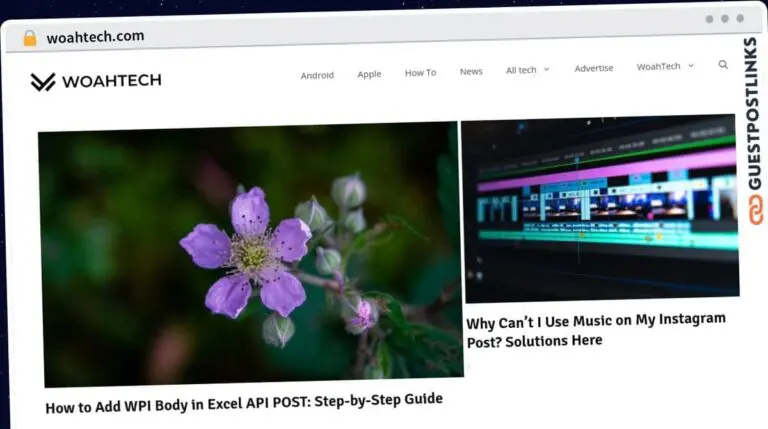Click the woahtech.com address text
Screen dimensions: 768x429
[x=95, y=37]
